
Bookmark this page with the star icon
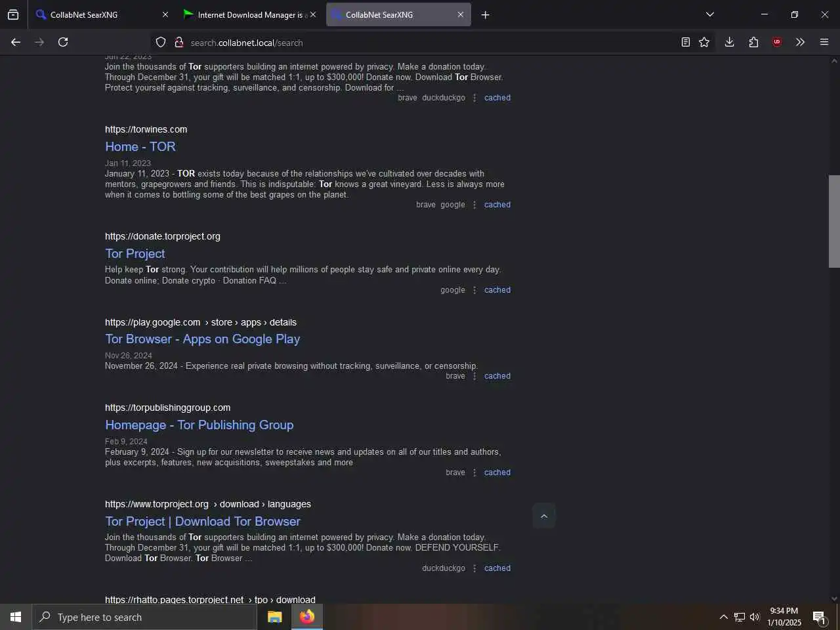(x=704, y=42)
